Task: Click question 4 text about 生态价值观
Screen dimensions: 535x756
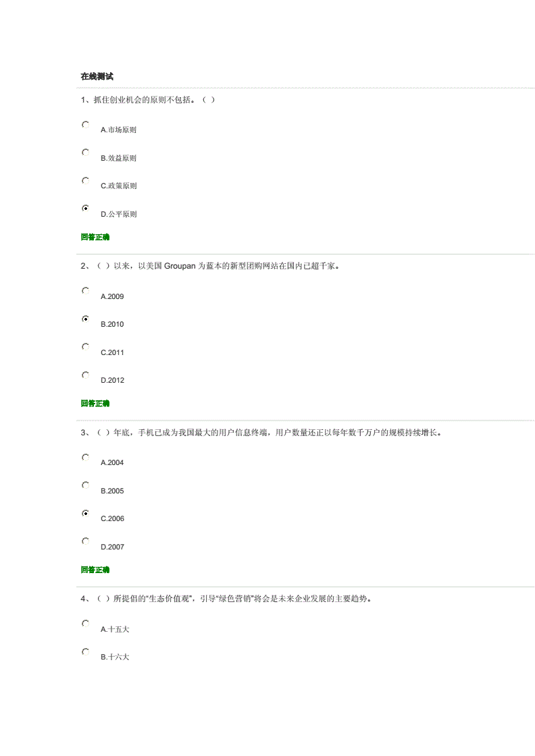Action: coord(226,599)
